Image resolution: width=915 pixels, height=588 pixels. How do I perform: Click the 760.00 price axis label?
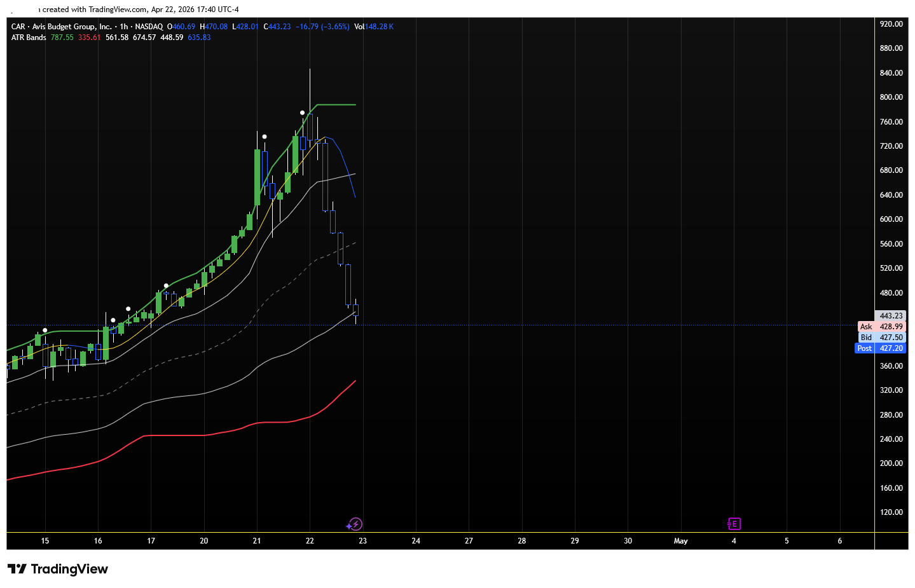coord(891,122)
